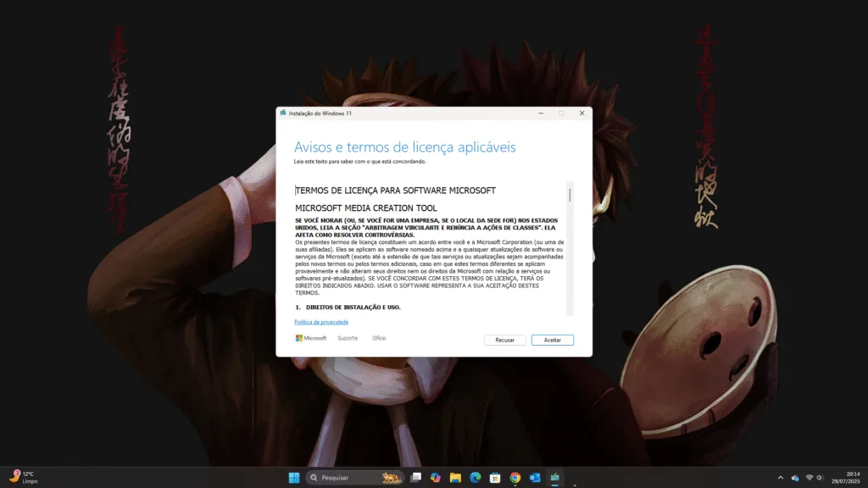Viewport: 868px width, 488px height.
Task: Open the Windows Start menu
Action: click(294, 478)
